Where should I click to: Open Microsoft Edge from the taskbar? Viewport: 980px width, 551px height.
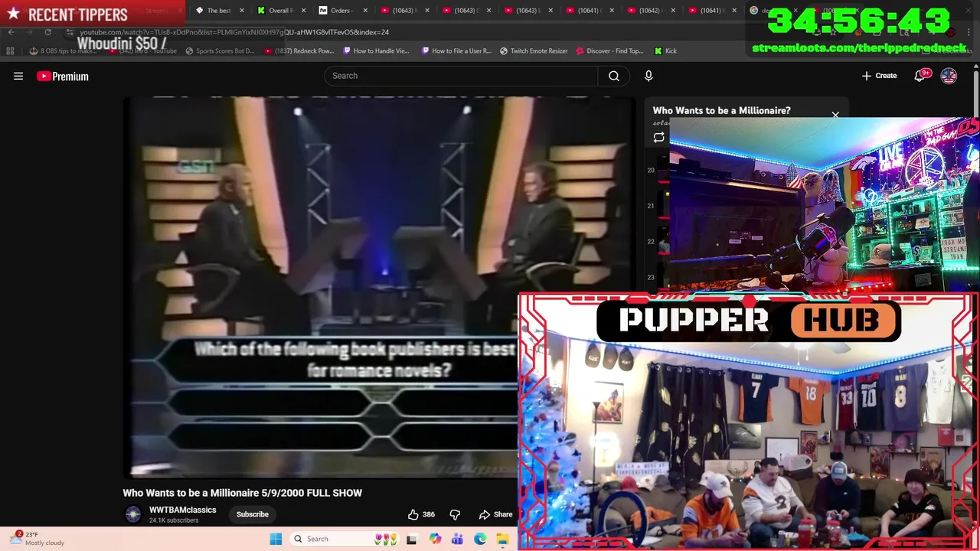(480, 539)
